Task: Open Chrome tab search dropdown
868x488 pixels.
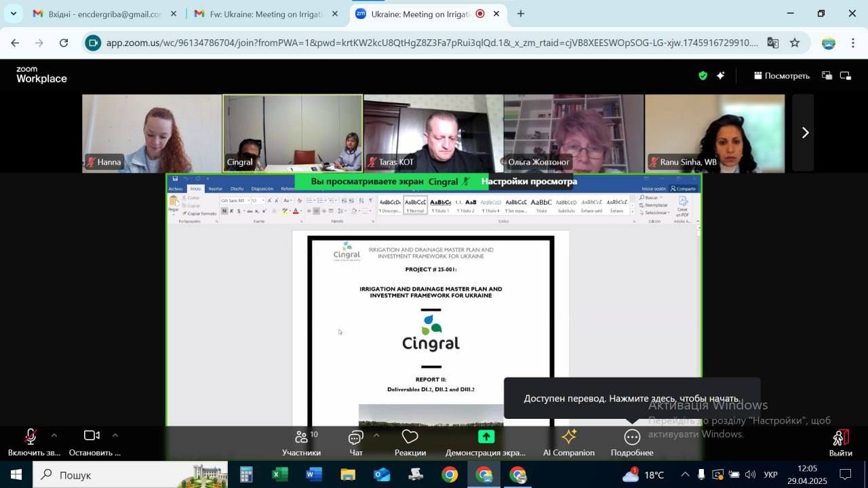Action: (x=14, y=14)
